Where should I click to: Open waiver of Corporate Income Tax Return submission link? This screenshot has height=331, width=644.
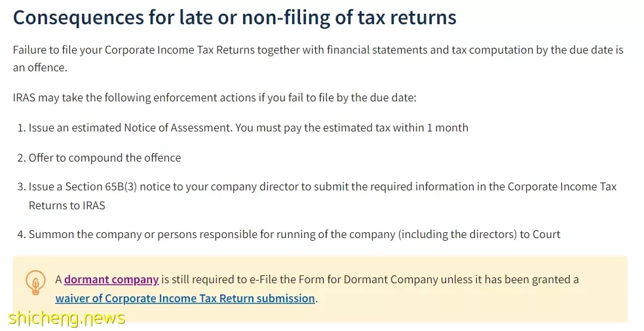(x=185, y=298)
